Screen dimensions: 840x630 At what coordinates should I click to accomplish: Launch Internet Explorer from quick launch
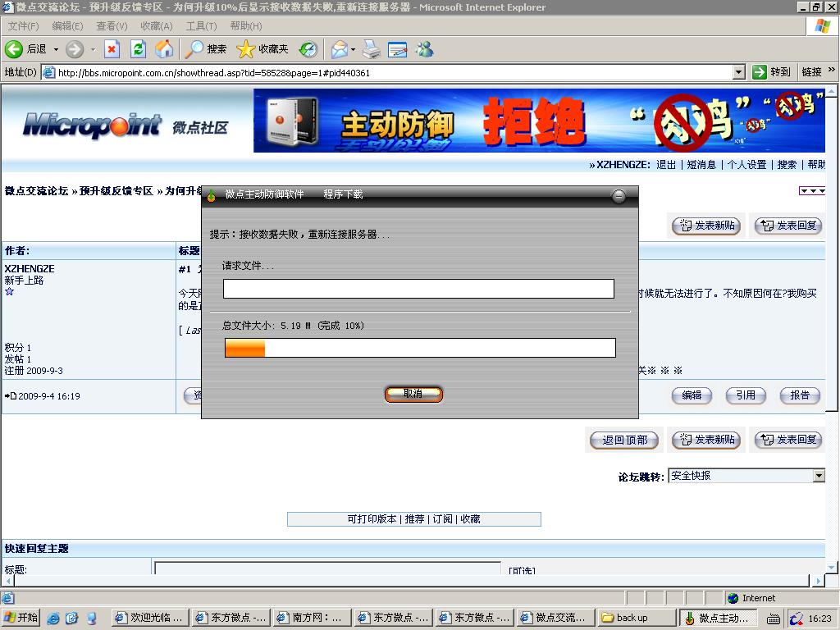[x=53, y=619]
